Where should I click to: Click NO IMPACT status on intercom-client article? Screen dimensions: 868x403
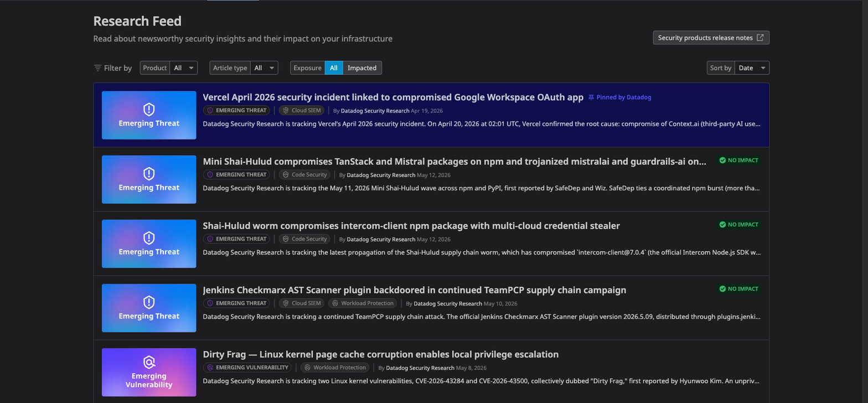tap(738, 224)
